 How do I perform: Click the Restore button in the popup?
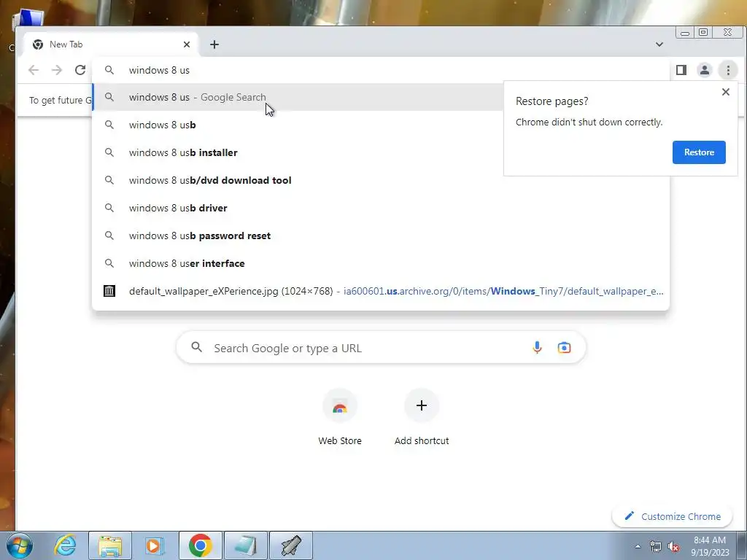click(x=699, y=152)
